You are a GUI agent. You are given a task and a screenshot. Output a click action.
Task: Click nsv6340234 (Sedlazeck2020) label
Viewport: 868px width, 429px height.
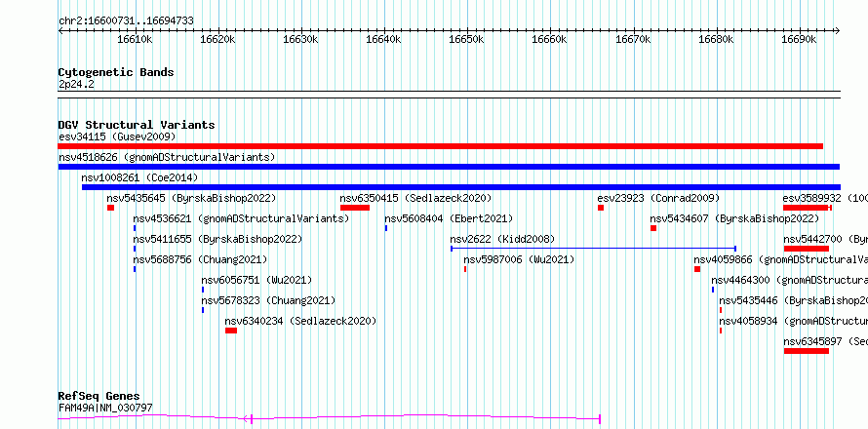click(x=300, y=321)
